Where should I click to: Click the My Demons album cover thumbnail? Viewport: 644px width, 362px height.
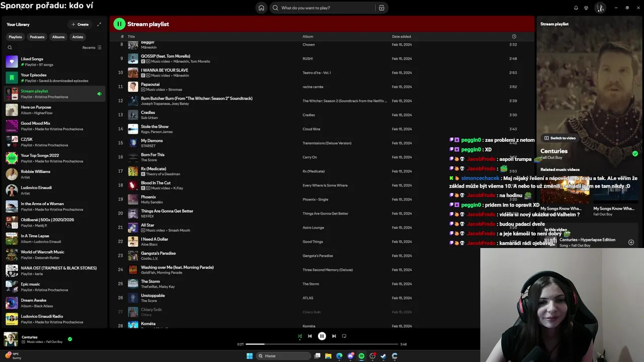(x=133, y=143)
